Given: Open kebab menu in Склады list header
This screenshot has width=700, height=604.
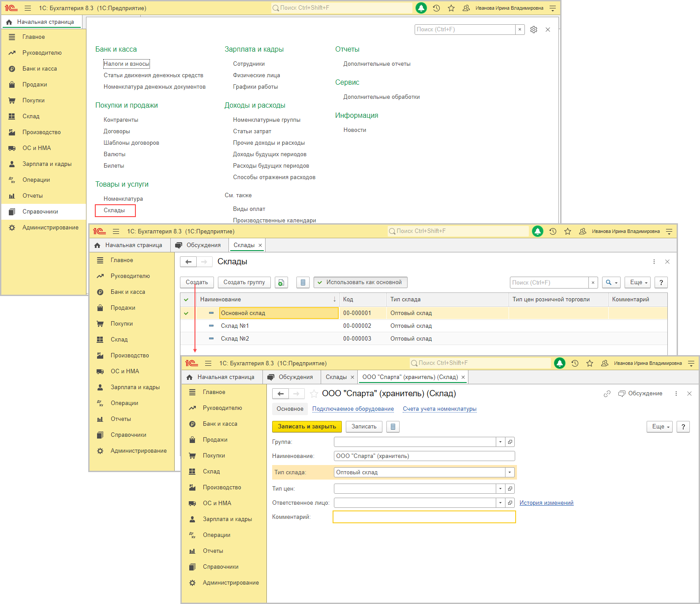Looking at the screenshot, I should point(654,262).
